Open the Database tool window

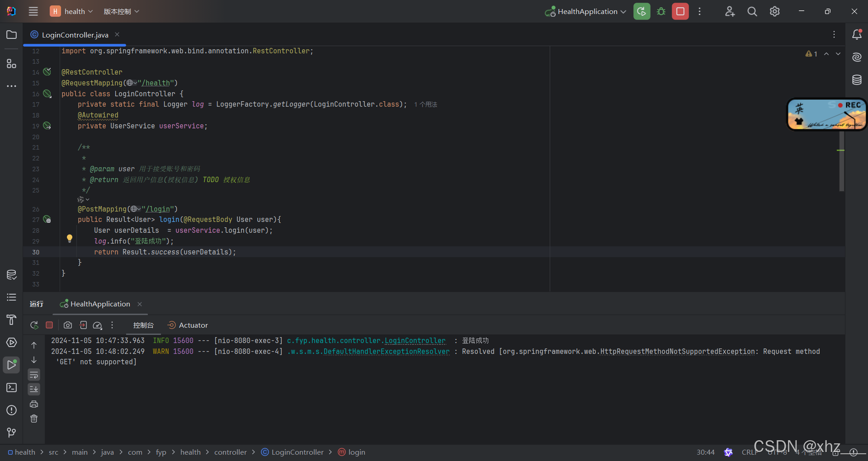[x=857, y=80]
